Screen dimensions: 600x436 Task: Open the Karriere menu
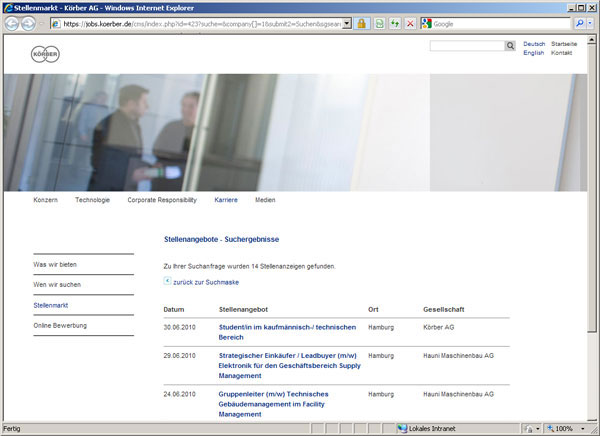coord(226,200)
